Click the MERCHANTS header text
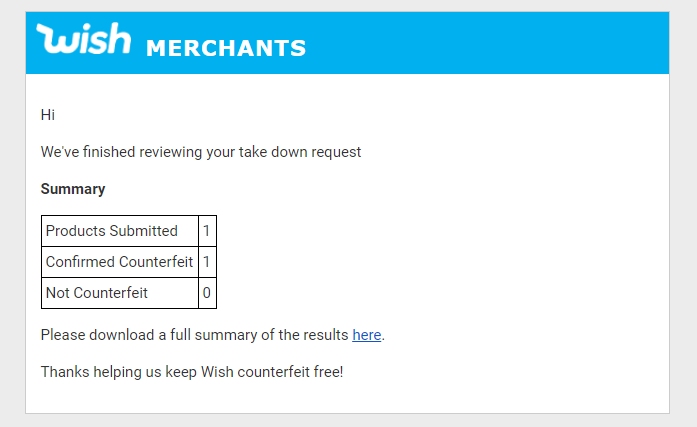 pyautogui.click(x=226, y=48)
